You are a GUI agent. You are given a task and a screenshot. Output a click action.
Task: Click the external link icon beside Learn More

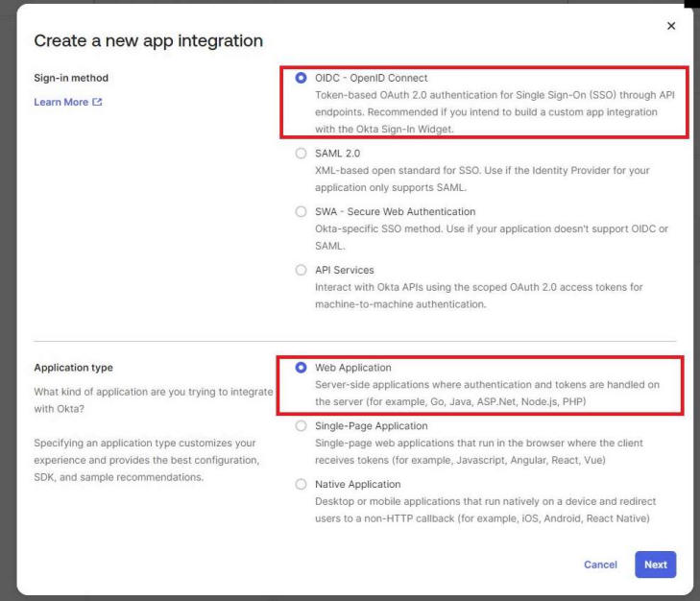click(97, 103)
